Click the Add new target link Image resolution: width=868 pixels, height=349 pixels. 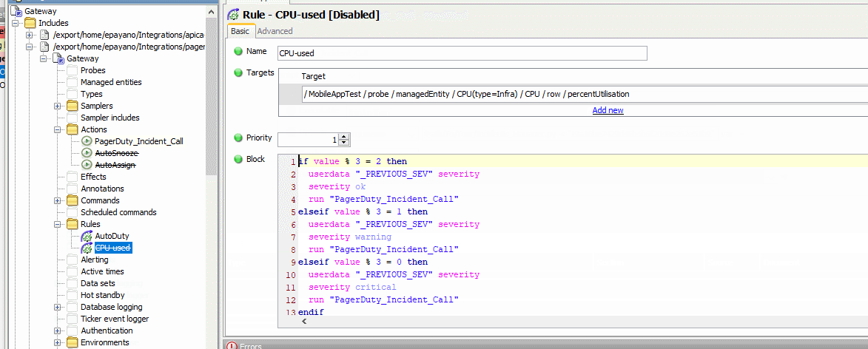point(608,110)
